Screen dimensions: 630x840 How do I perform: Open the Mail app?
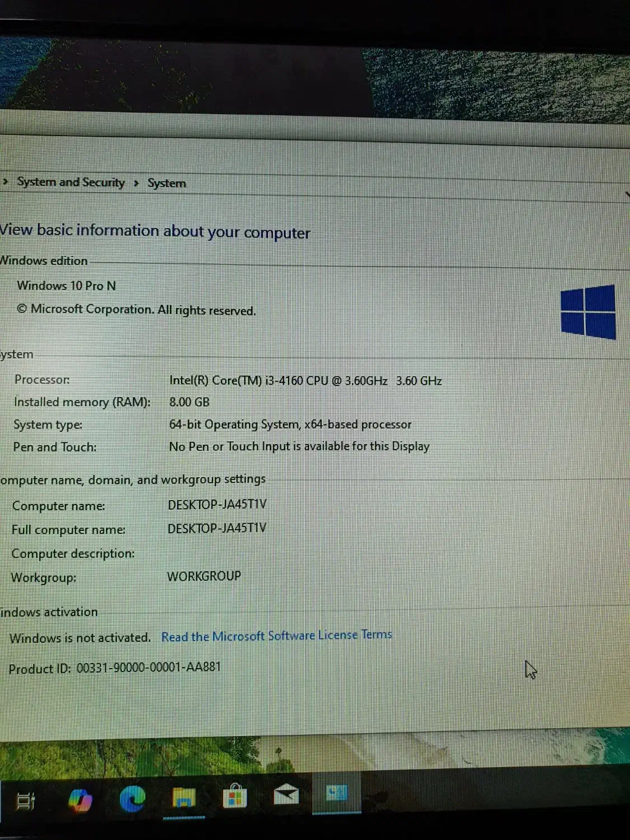point(286,795)
